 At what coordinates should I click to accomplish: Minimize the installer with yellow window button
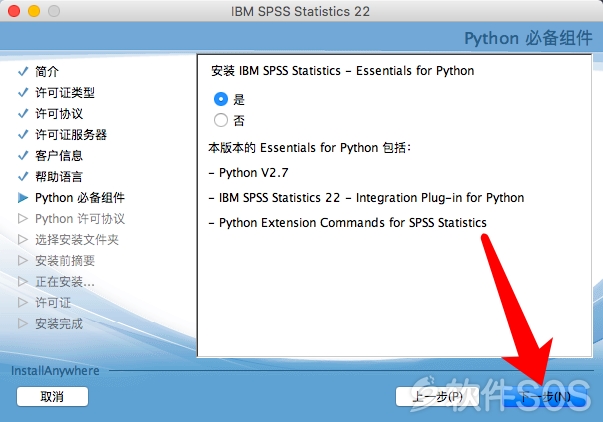point(34,11)
